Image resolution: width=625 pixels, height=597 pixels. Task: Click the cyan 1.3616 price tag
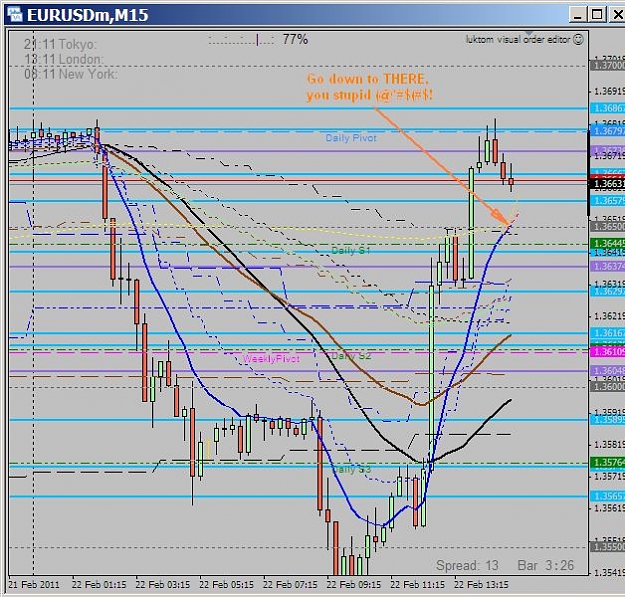click(x=607, y=333)
